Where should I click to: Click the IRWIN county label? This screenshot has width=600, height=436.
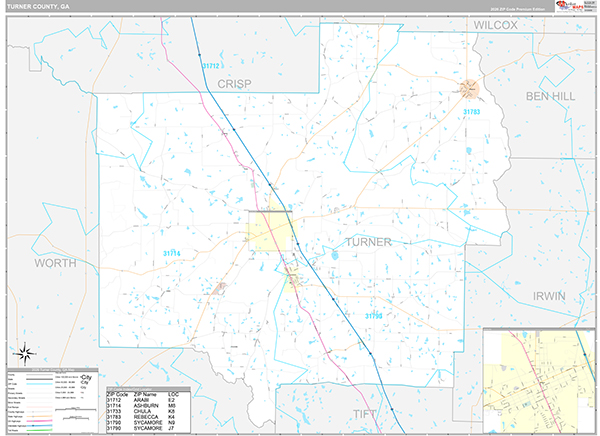(549, 296)
